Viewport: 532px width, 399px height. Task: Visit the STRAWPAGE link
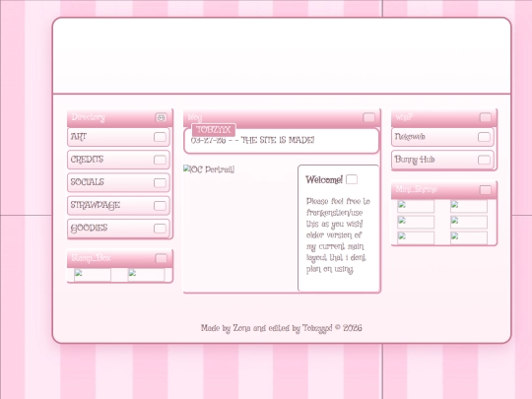click(x=118, y=205)
